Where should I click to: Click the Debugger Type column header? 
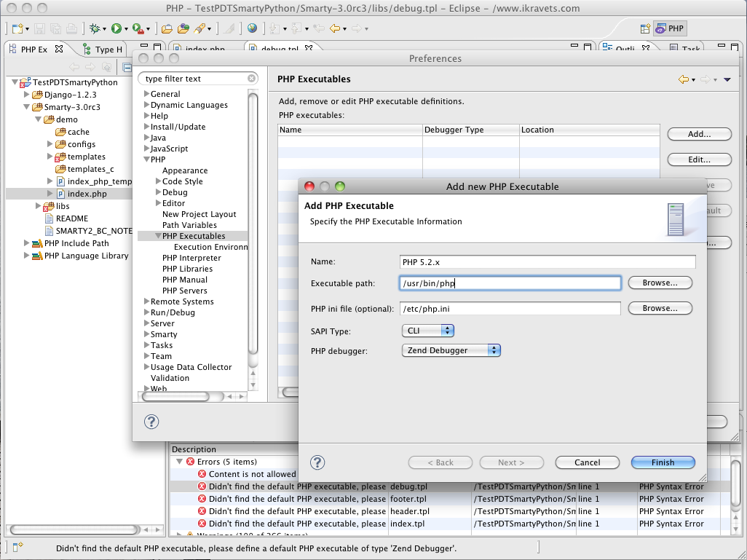[470, 130]
